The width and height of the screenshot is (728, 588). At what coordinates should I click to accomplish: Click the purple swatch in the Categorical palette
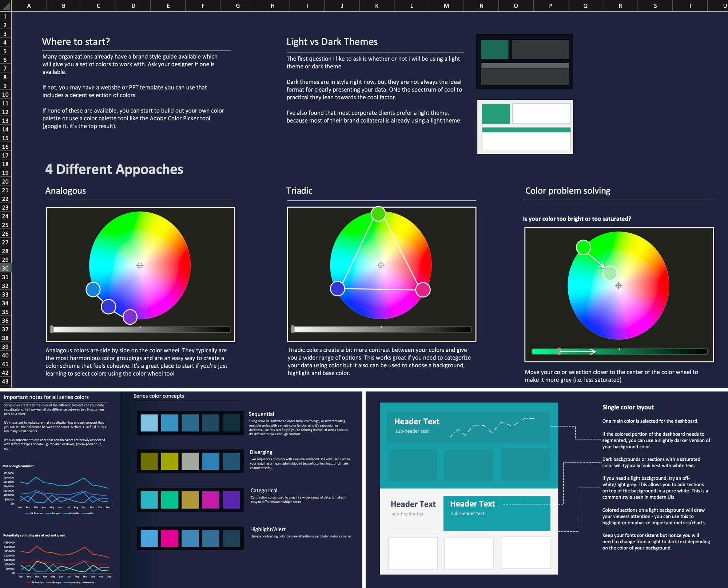click(x=232, y=500)
